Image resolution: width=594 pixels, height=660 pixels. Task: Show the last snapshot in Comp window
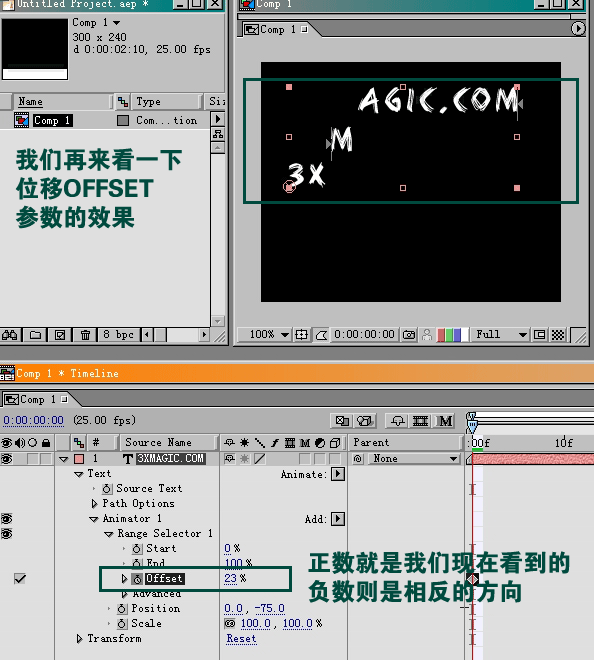tap(427, 335)
